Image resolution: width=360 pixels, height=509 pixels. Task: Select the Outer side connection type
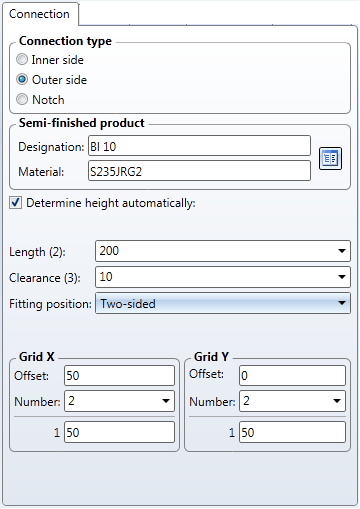(22, 80)
